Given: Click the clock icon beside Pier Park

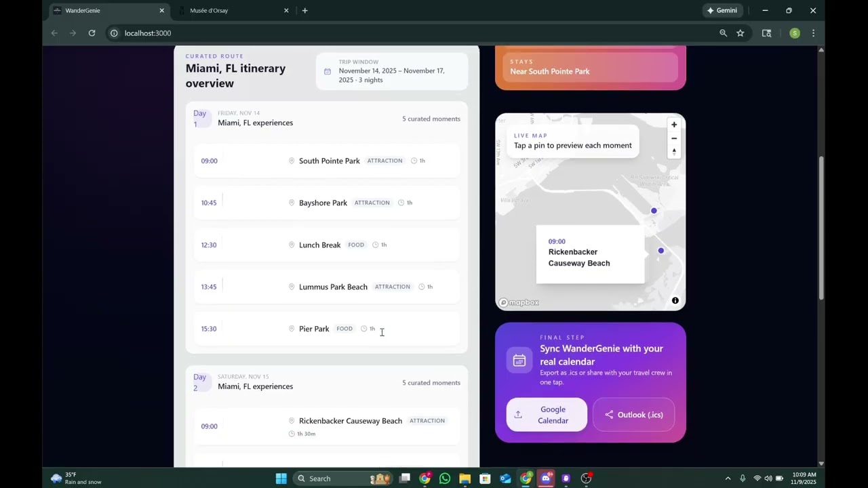Looking at the screenshot, I should pyautogui.click(x=363, y=329).
